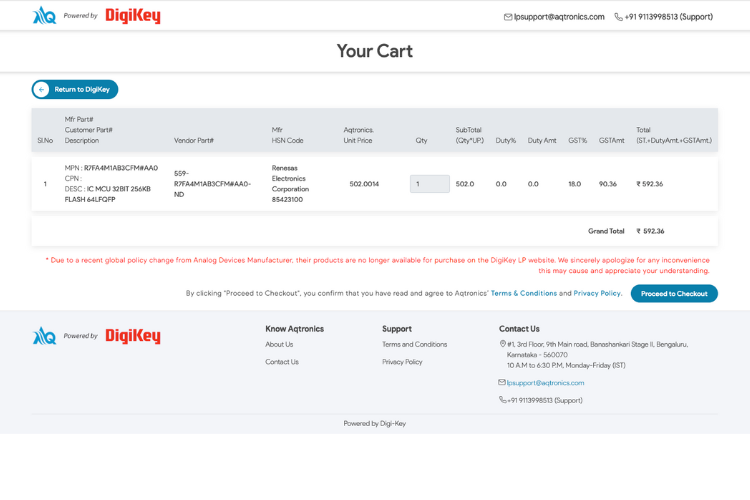Open the Contact Us link under Know Aqtronics
Image resolution: width=750 pixels, height=500 pixels.
282,362
